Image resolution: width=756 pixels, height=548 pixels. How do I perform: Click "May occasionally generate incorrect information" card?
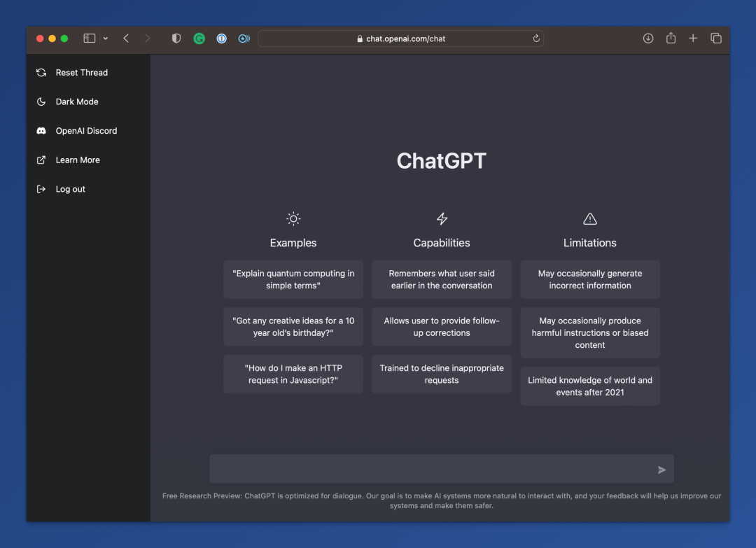(x=590, y=279)
